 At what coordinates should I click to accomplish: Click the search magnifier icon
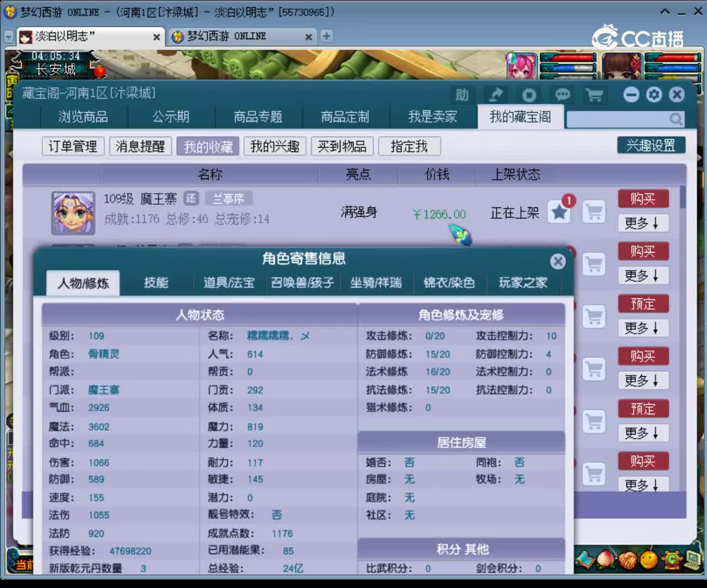pos(676,119)
